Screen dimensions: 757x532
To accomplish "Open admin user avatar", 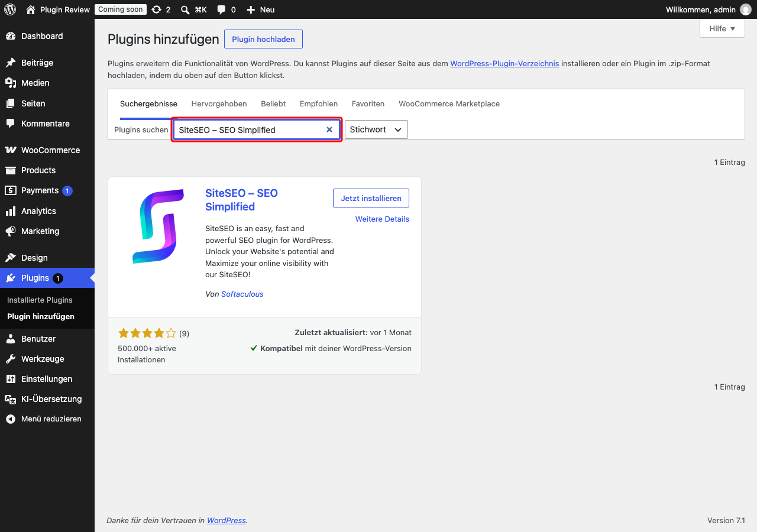I will tap(746, 9).
